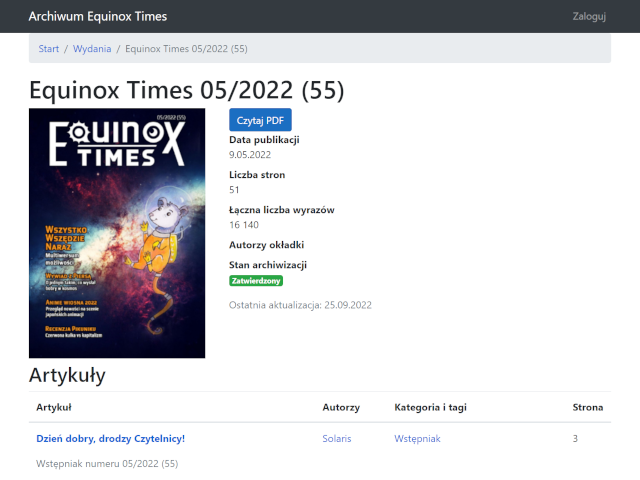Open the magazine cover thumbnail
The image size is (640, 480).
[x=117, y=233]
